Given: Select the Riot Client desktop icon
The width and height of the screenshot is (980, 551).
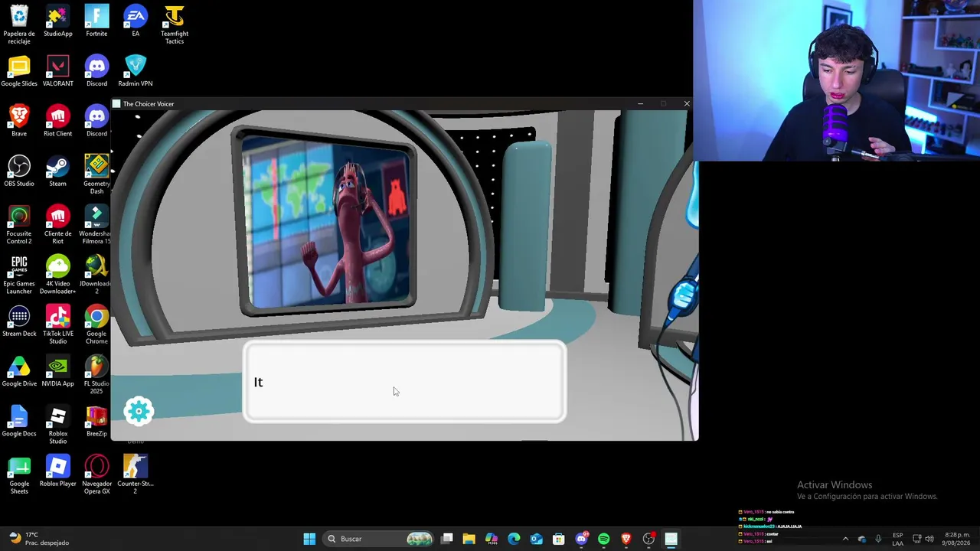Looking at the screenshot, I should (58, 121).
